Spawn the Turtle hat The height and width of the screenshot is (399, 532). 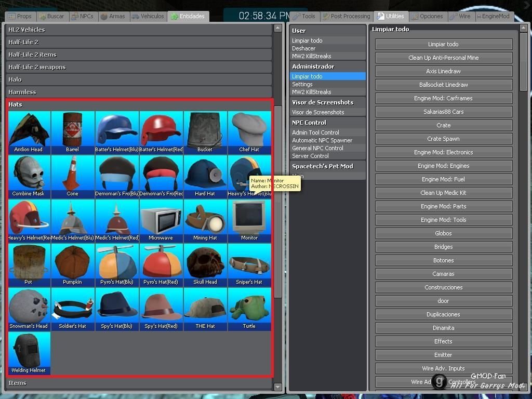[249, 309]
